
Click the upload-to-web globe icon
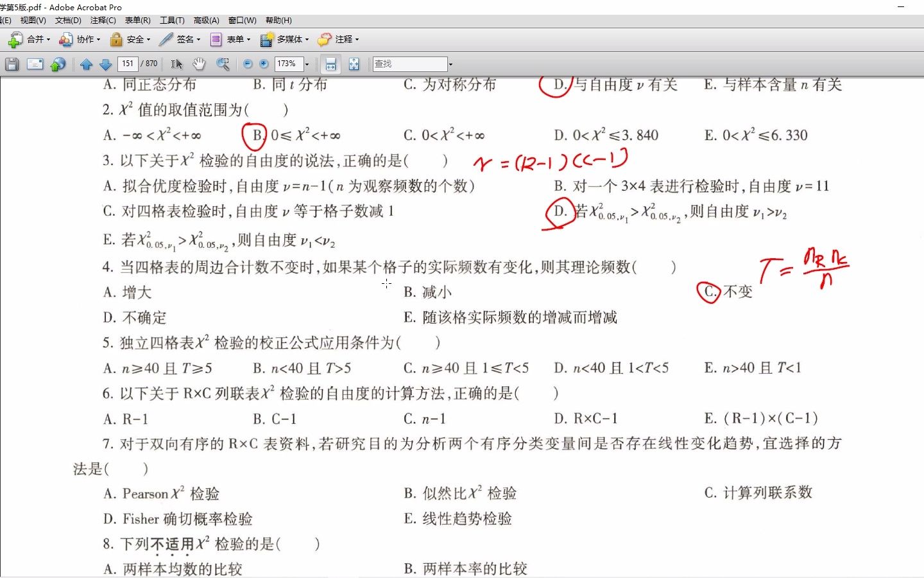coord(58,64)
